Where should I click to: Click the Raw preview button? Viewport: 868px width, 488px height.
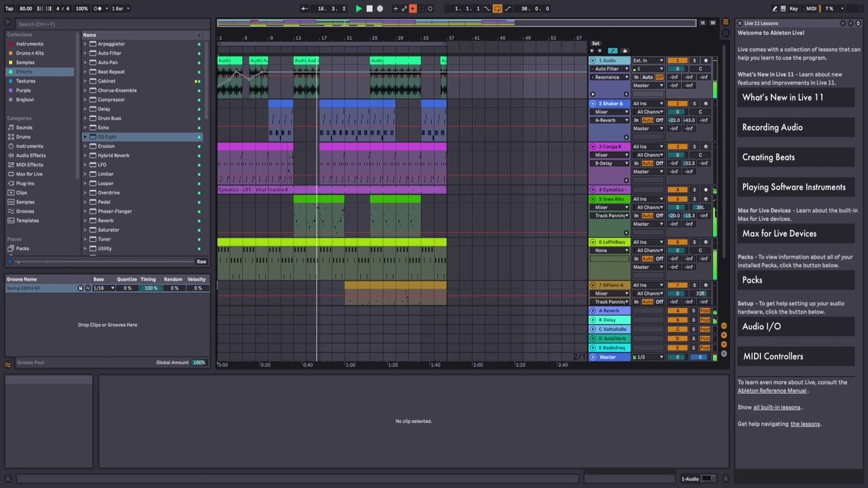[201, 262]
